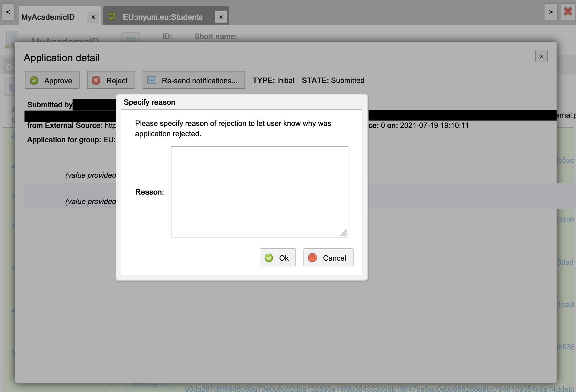The height and width of the screenshot is (392, 576).
Task: Open the EU:myuni.eu:Students tab
Action: (163, 17)
